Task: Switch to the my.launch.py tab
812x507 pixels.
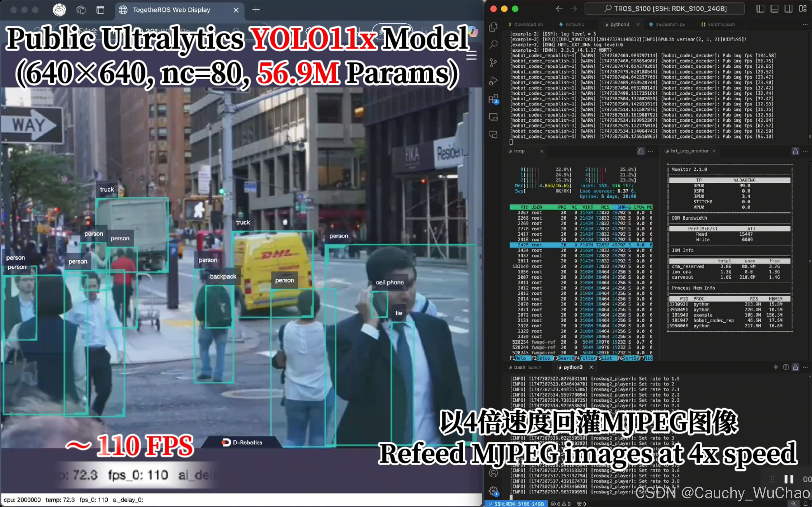Action: pos(670,24)
